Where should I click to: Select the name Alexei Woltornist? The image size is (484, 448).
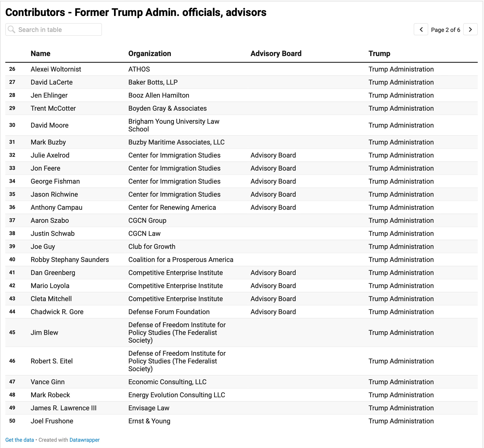point(56,69)
